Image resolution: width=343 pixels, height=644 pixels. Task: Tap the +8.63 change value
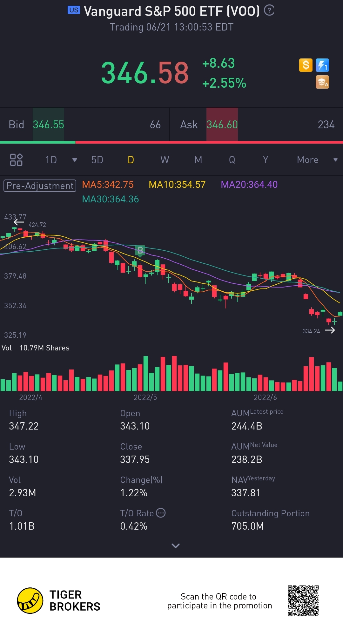click(x=219, y=63)
